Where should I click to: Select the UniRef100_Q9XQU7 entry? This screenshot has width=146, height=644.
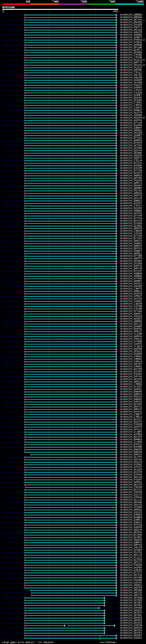pos(131,635)
